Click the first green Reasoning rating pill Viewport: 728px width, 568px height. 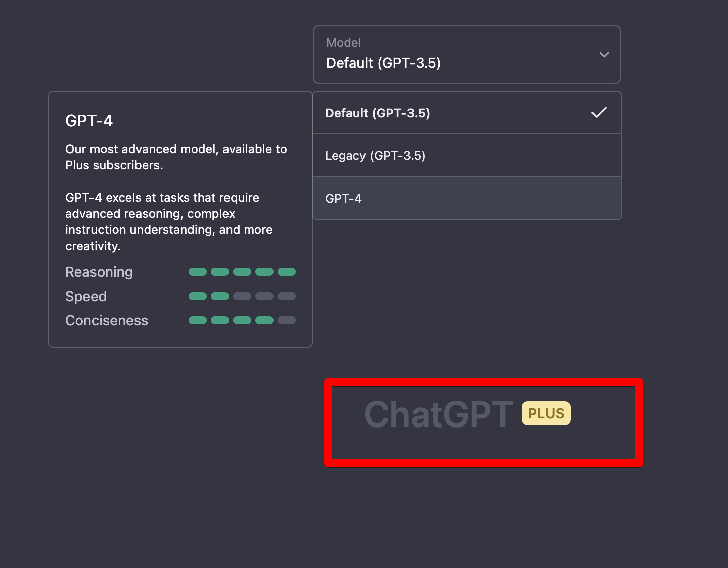[198, 272]
